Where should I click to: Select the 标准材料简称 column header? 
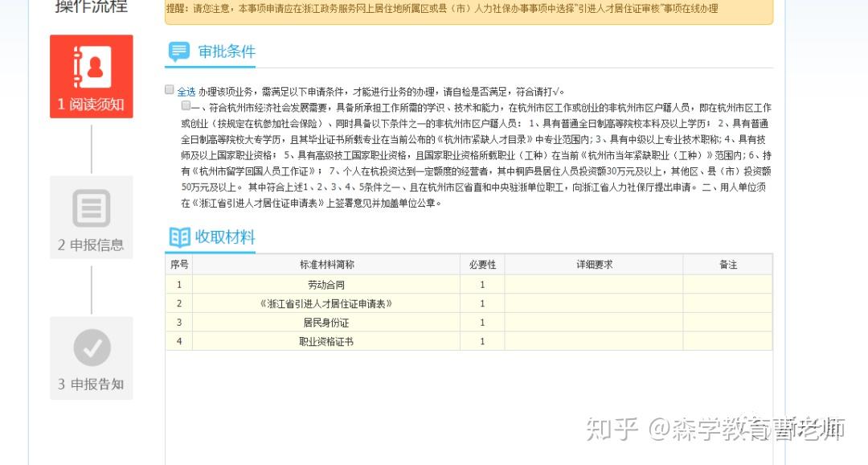326,265
